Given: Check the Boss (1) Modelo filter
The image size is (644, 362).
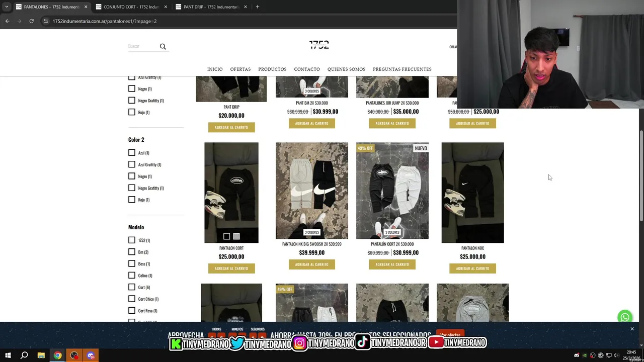Looking at the screenshot, I should coord(132,263).
